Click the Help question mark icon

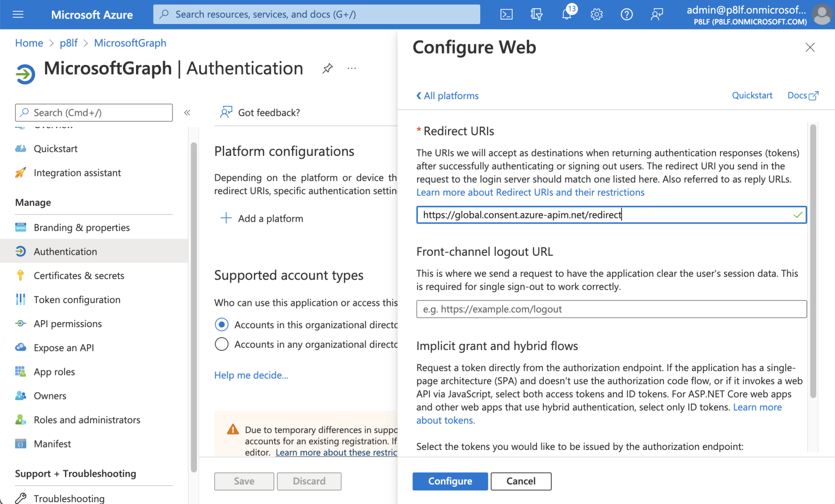coord(627,15)
